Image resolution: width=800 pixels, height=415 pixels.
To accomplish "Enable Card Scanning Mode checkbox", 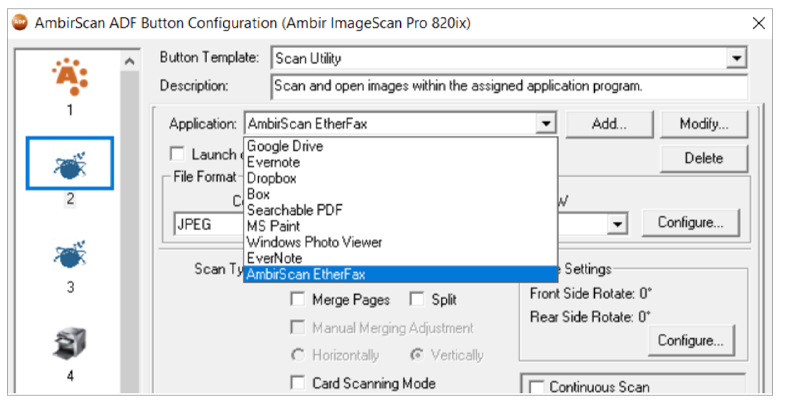I will pos(297,382).
